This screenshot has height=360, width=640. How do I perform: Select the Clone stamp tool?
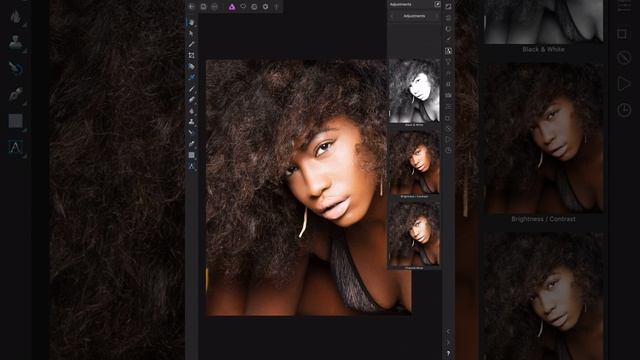point(191,122)
